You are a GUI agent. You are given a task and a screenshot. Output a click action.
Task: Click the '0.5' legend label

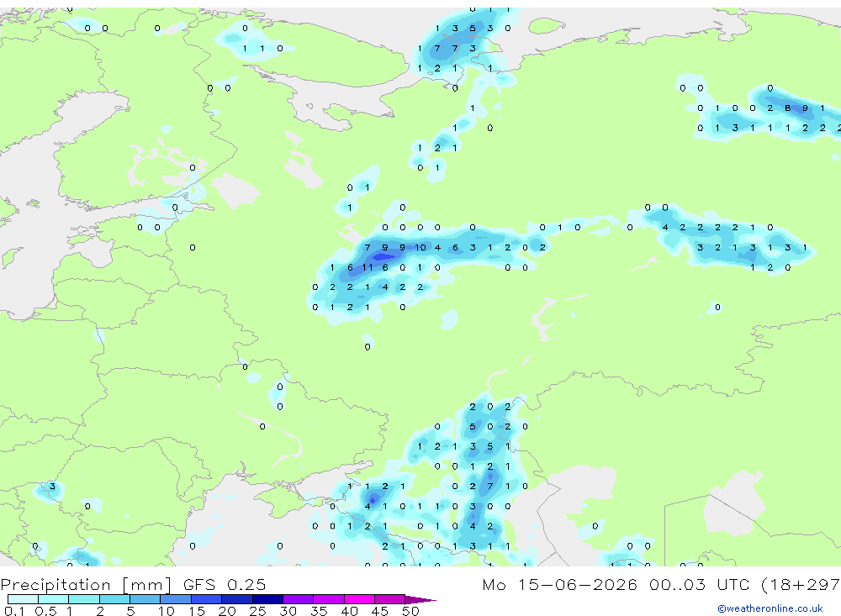click(45, 611)
